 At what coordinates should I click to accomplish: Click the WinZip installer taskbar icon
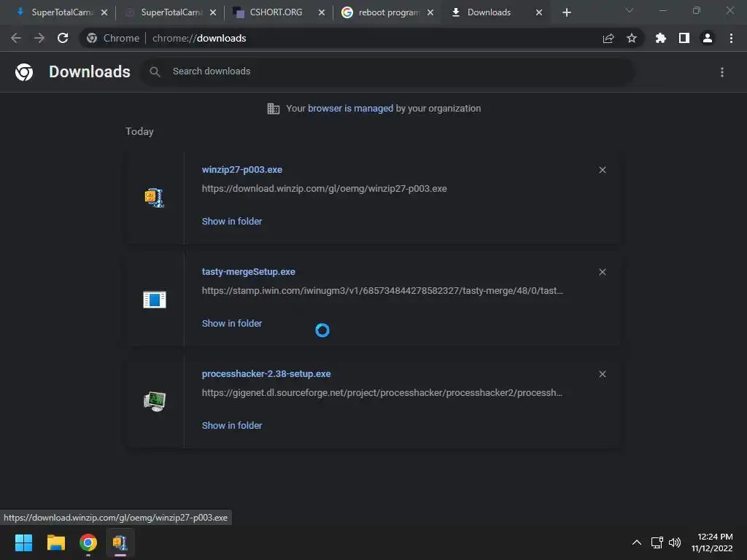tap(120, 542)
